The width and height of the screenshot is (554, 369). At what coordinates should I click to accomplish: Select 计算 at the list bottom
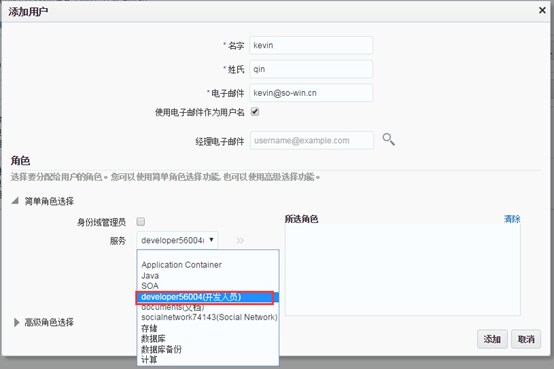208,359
